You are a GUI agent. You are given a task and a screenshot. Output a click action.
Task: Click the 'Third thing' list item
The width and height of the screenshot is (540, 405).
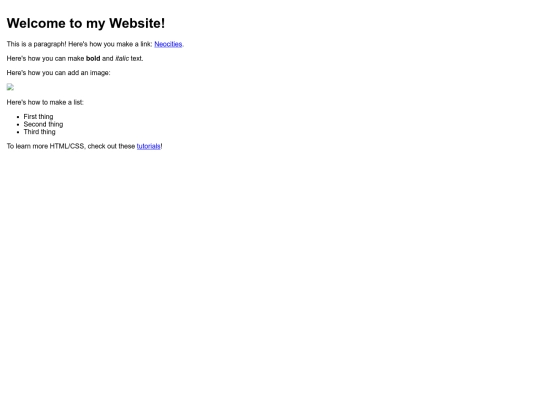click(39, 132)
